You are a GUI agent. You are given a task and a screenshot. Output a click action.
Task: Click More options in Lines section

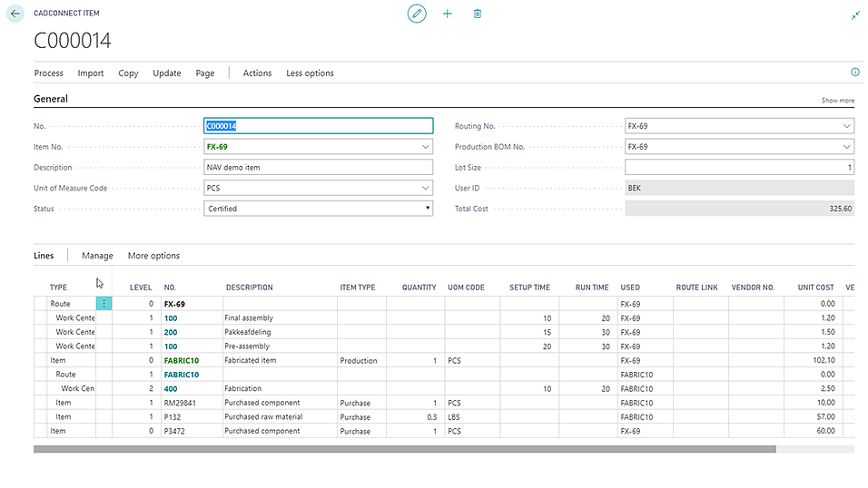point(153,256)
